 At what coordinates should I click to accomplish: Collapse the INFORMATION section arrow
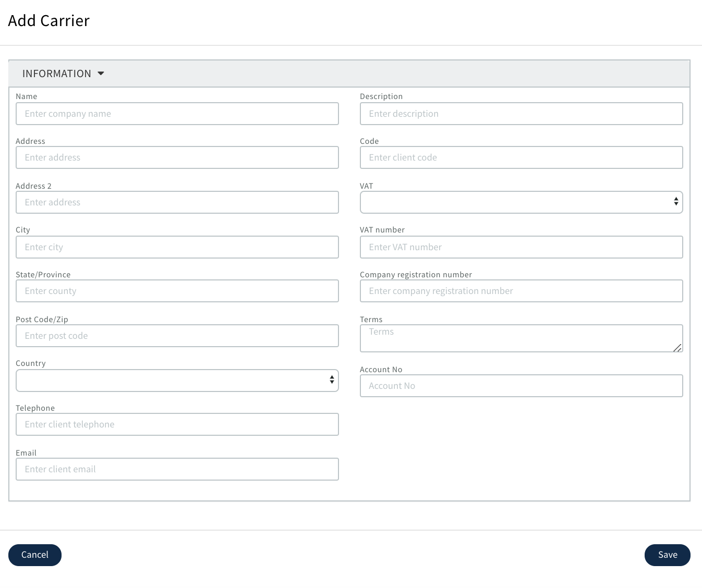point(101,73)
